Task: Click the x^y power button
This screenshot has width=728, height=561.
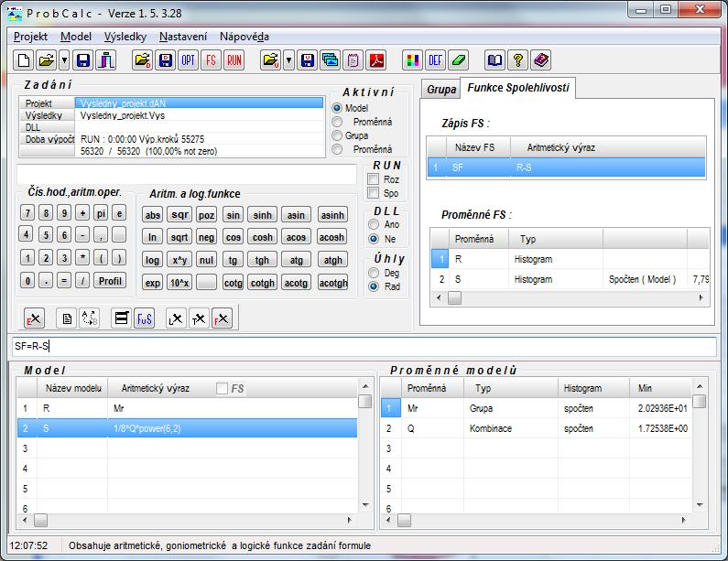Action: coord(179,260)
